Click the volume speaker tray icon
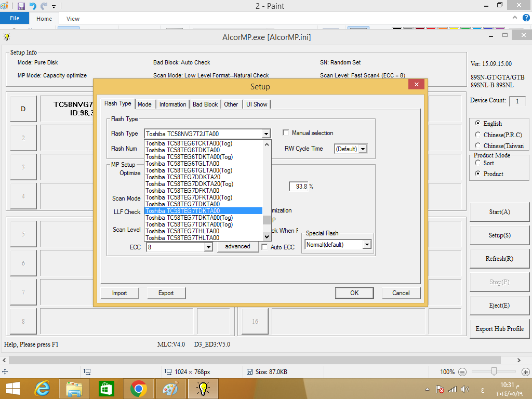This screenshot has height=399, width=532. coord(465,389)
